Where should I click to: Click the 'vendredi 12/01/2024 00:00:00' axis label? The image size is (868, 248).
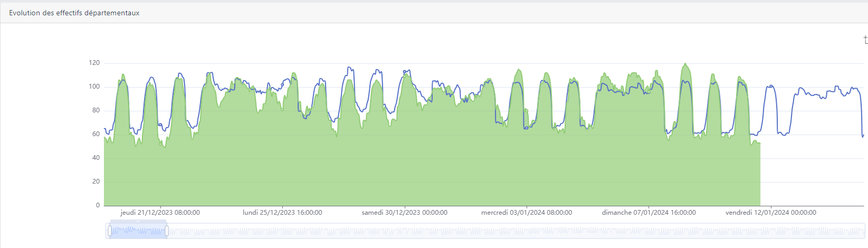coord(770,213)
